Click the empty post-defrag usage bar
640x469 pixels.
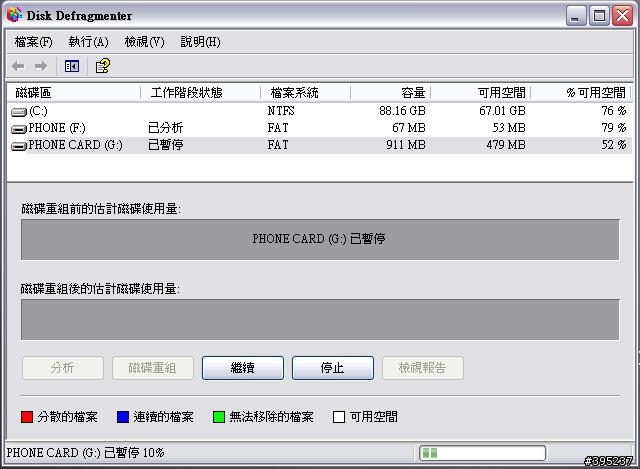pos(320,319)
